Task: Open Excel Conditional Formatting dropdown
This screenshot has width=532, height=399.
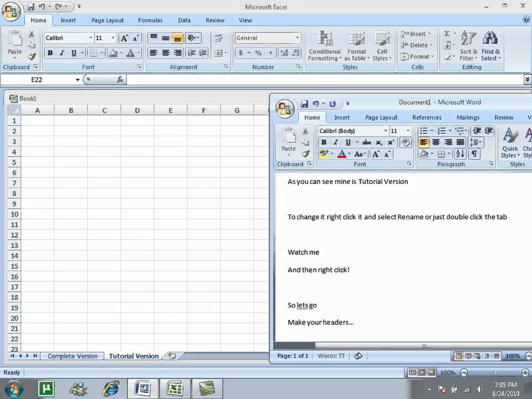Action: pos(325,45)
